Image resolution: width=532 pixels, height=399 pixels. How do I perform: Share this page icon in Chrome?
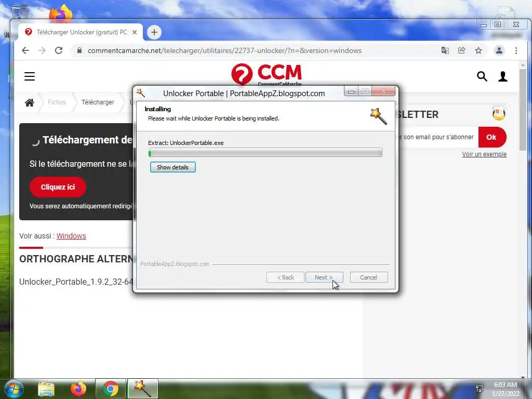(462, 50)
